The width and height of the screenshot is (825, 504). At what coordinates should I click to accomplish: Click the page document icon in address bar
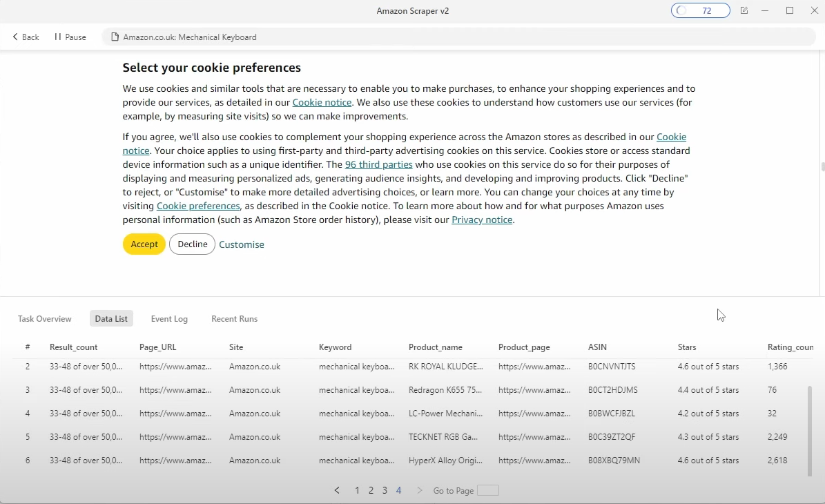tap(114, 37)
